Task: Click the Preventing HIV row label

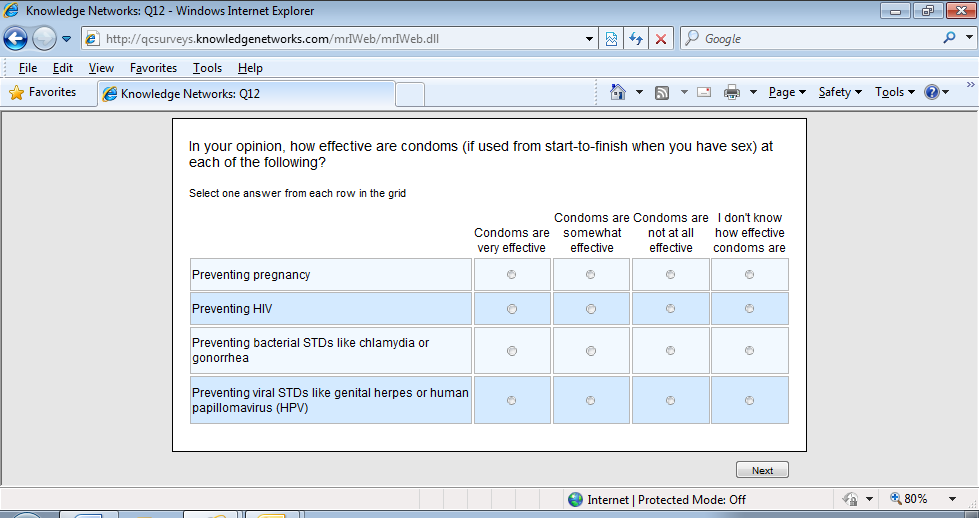Action: (x=232, y=309)
